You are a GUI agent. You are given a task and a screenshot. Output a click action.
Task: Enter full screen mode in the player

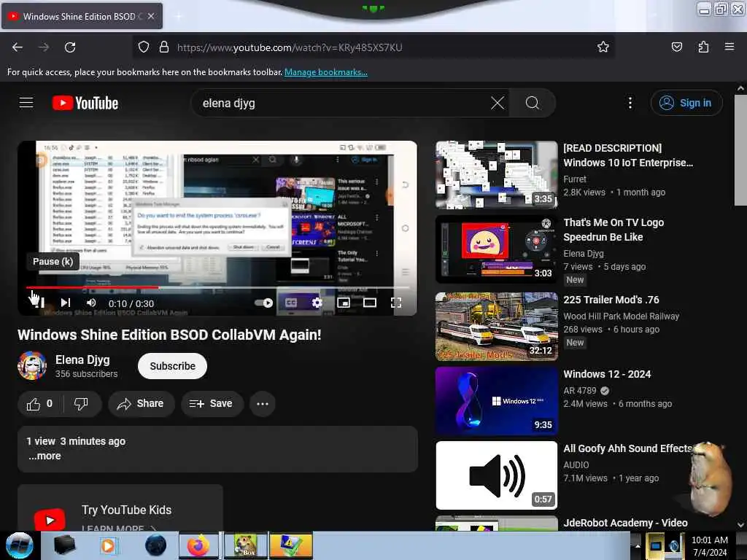396,303
